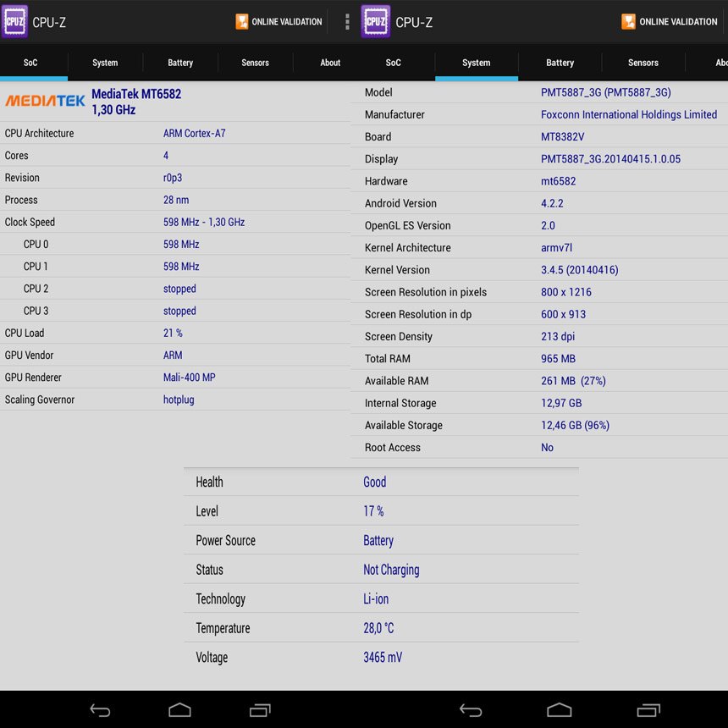Tap Foxconn International Holdings Limited manufacturer value
The width and height of the screenshot is (728, 728).
(629, 114)
